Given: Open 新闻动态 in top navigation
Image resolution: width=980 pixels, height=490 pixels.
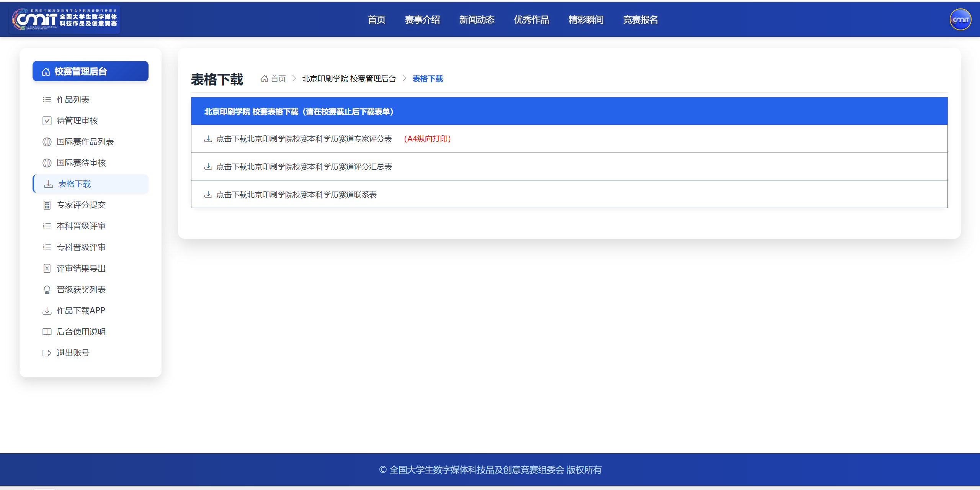Looking at the screenshot, I should pyautogui.click(x=477, y=20).
